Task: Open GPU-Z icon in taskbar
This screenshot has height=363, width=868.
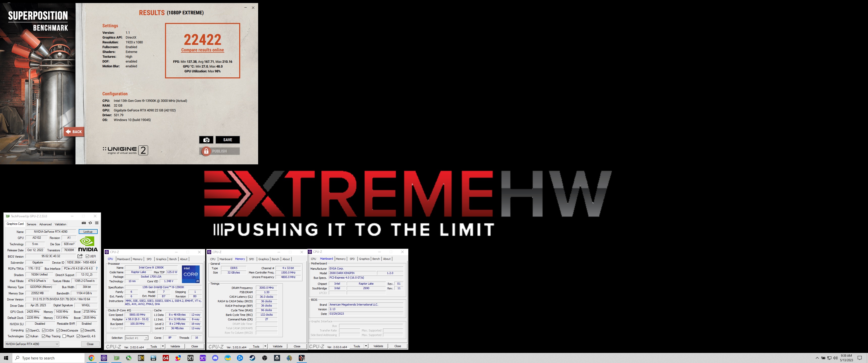Action: [116, 358]
